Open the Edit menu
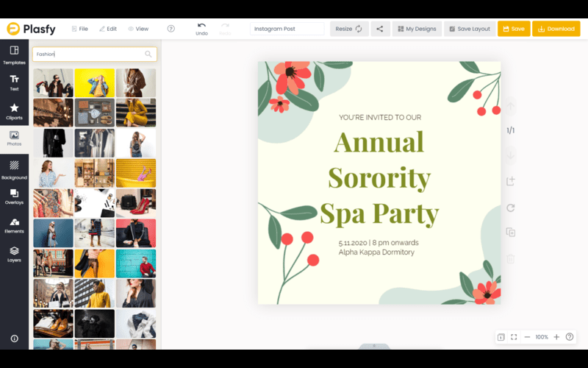The width and height of the screenshot is (588, 368). (x=107, y=29)
